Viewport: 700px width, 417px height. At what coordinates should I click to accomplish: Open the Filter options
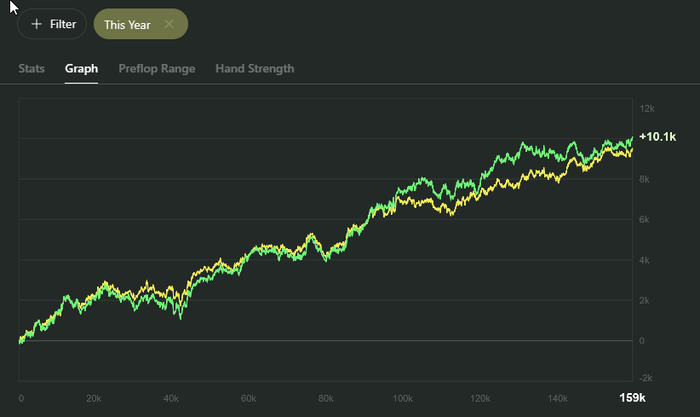pyautogui.click(x=52, y=24)
